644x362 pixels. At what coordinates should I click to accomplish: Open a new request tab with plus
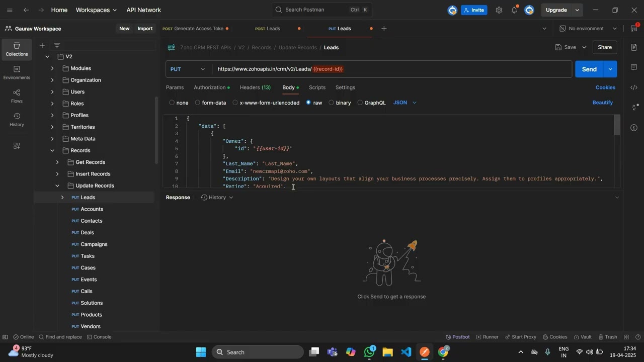click(384, 29)
